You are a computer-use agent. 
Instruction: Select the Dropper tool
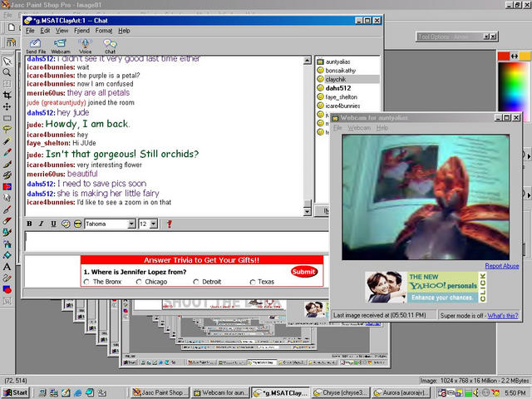pyautogui.click(x=7, y=152)
